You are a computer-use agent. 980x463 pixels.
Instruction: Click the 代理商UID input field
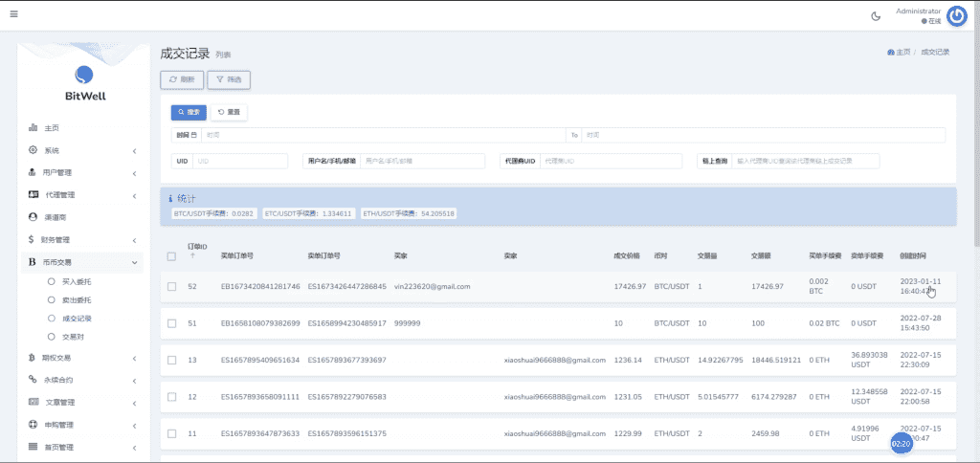(611, 162)
